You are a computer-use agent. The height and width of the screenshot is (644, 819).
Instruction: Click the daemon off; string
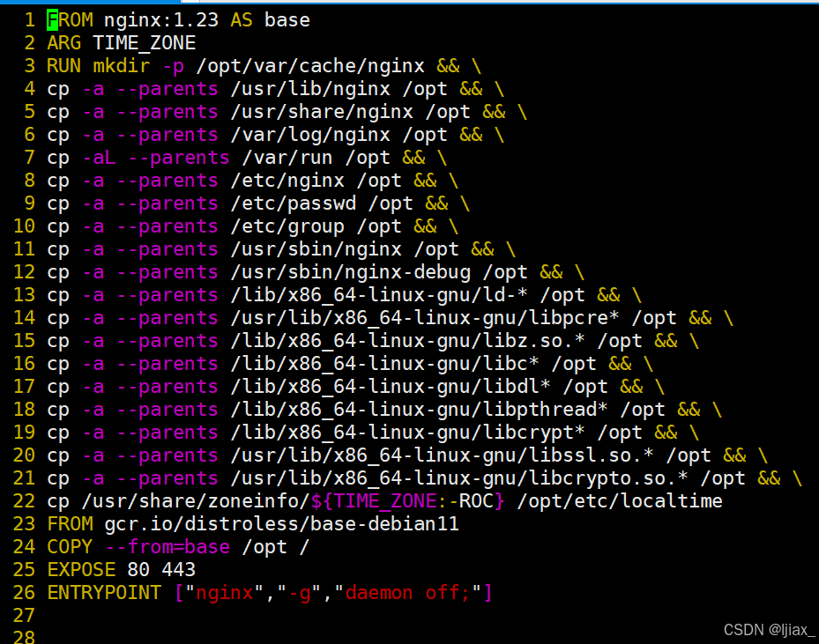(407, 593)
